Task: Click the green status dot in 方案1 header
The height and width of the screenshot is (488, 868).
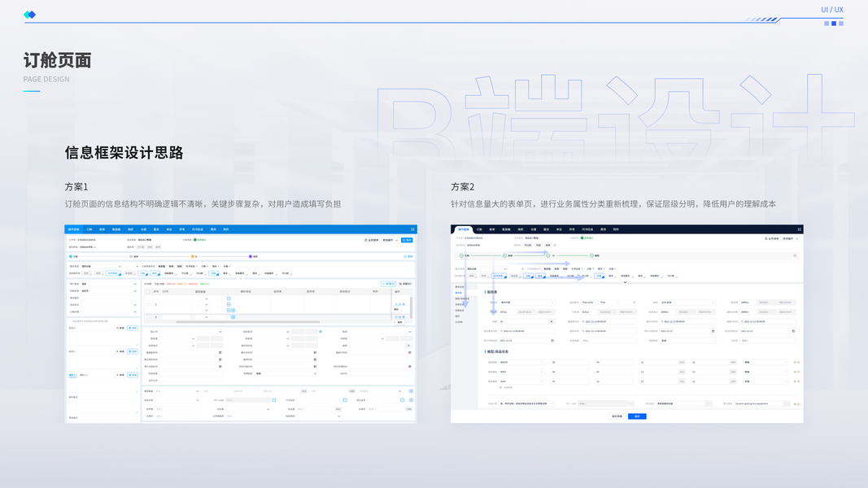Action: [195, 240]
